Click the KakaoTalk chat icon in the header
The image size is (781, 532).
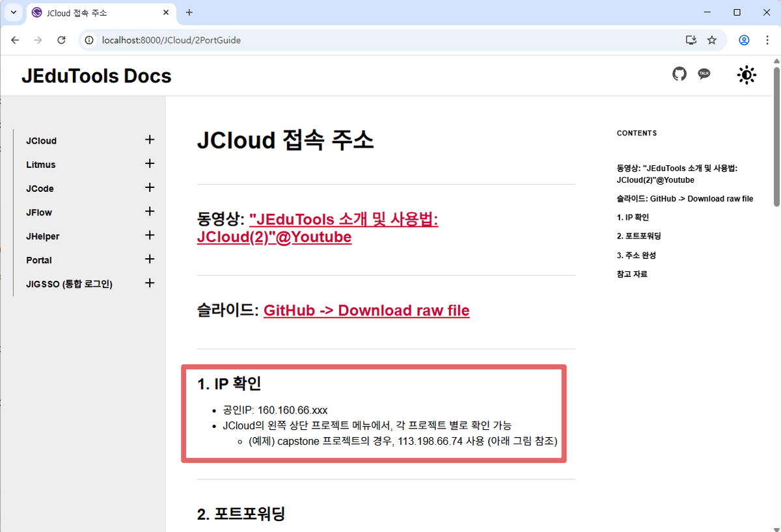point(704,74)
